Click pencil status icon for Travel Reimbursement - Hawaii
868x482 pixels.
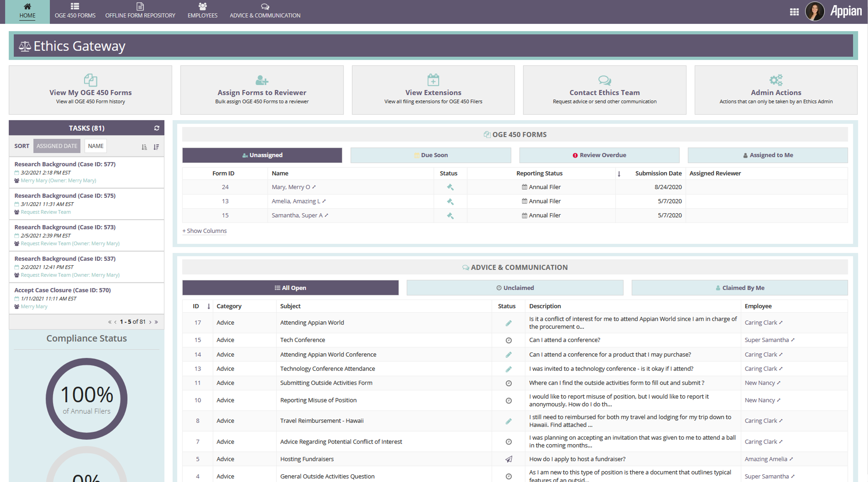(x=508, y=421)
